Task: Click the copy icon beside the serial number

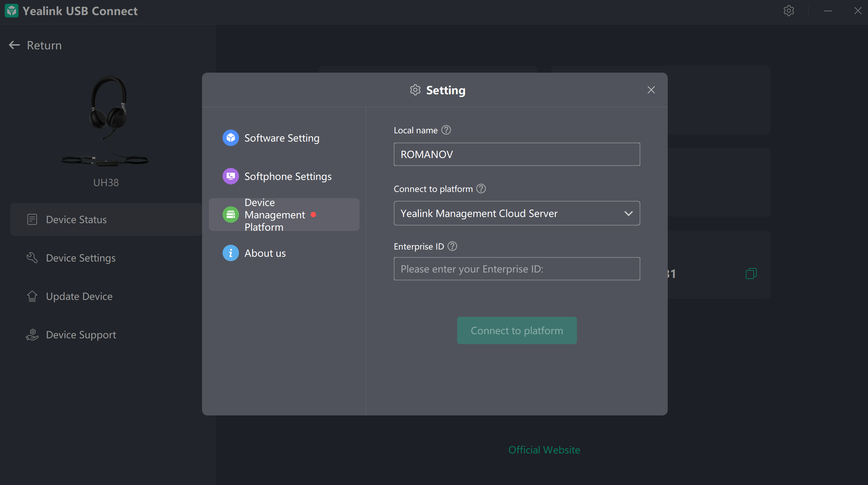Action: [x=751, y=274]
